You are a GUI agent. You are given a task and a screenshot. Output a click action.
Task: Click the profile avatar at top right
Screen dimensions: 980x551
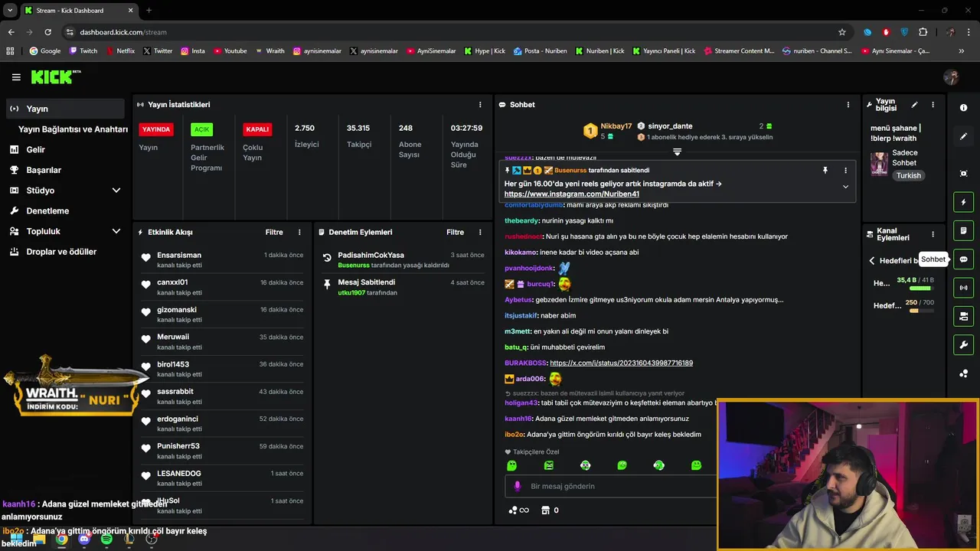(951, 77)
